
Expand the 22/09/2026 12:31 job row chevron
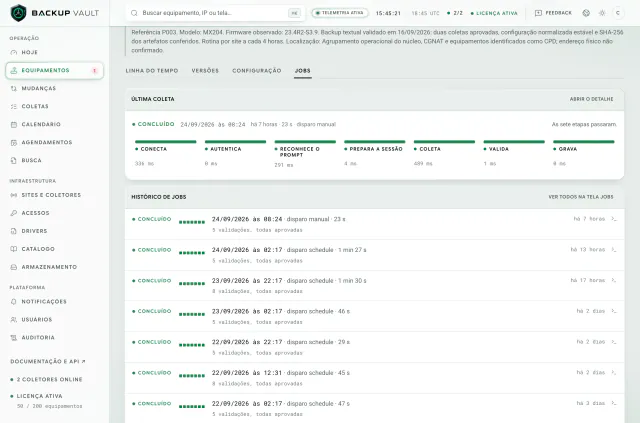click(613, 372)
